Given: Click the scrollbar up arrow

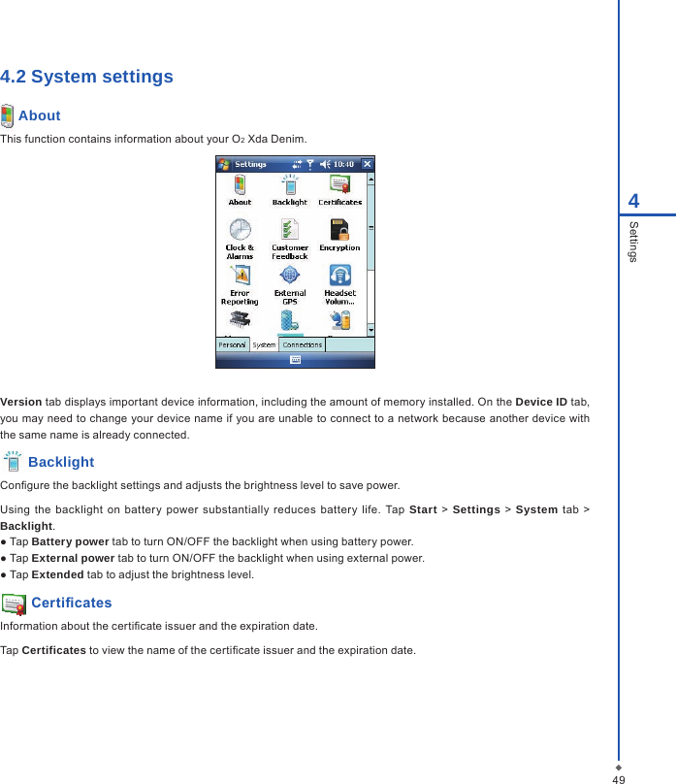Looking at the screenshot, I should tap(370, 179).
